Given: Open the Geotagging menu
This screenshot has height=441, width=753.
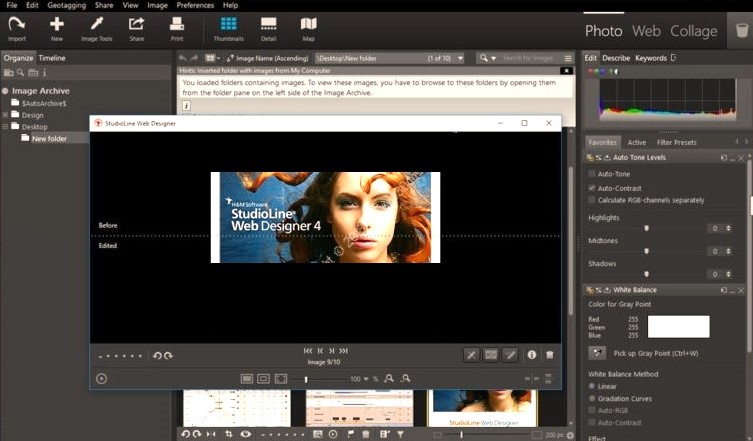Looking at the screenshot, I should tap(66, 5).
